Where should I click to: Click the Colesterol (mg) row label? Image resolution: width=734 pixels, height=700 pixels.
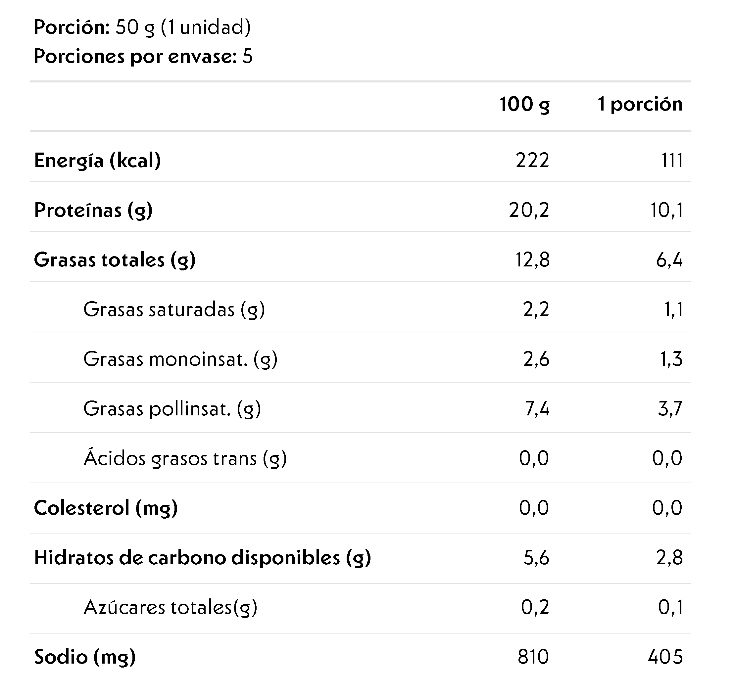click(x=106, y=508)
